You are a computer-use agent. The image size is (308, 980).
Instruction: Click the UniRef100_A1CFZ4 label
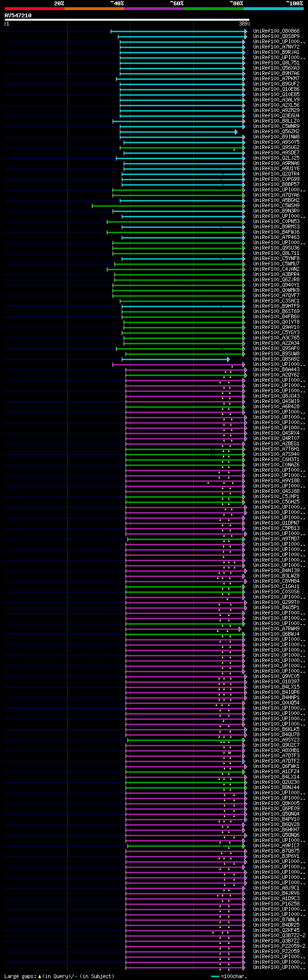coord(276,772)
